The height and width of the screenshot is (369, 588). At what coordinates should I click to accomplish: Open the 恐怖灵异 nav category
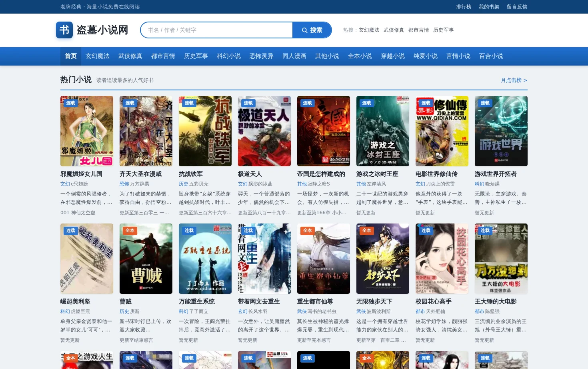click(x=262, y=56)
